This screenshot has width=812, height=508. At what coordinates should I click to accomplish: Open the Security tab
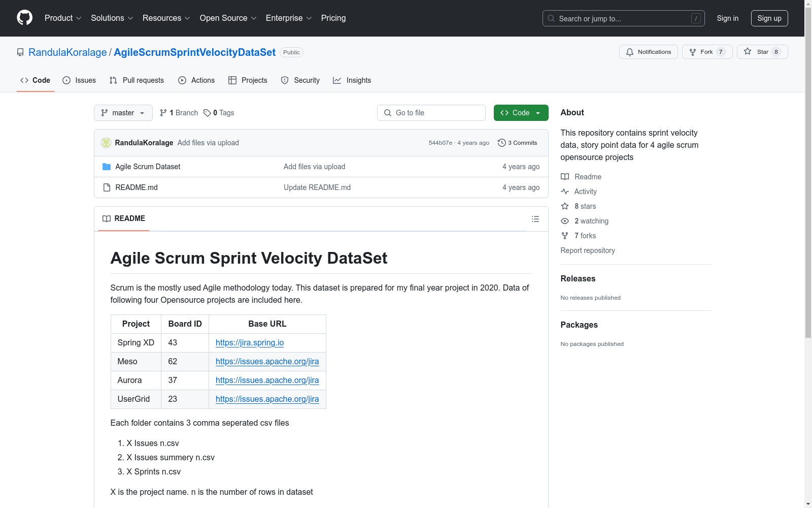[x=300, y=80]
